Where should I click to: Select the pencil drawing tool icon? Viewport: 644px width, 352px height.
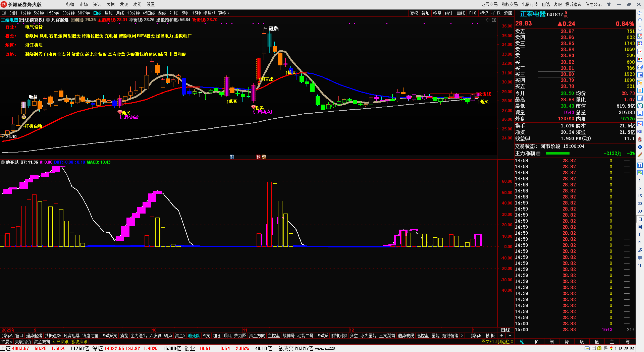(x=640, y=155)
